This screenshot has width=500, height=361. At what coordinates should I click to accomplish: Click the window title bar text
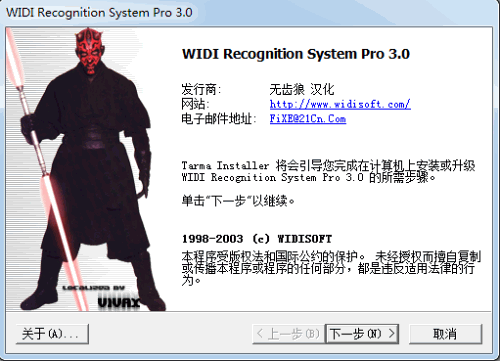point(99,13)
